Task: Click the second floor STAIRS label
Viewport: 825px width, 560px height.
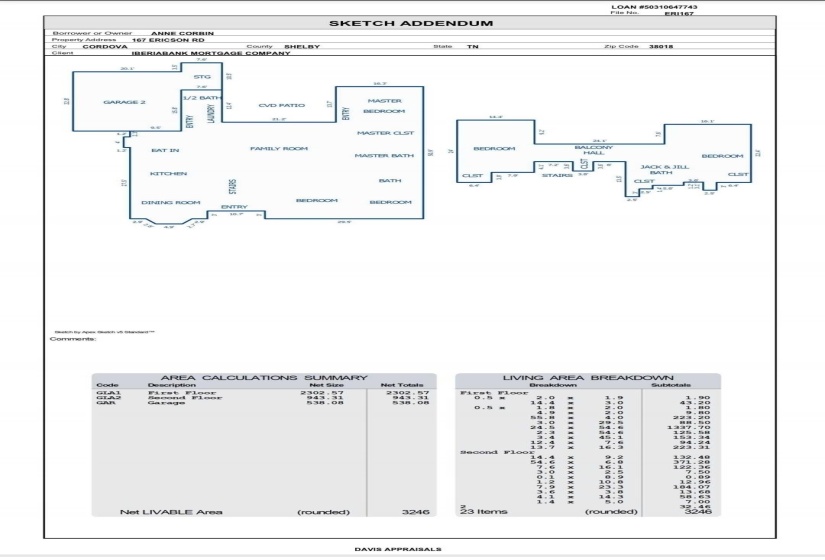Action: [x=557, y=175]
